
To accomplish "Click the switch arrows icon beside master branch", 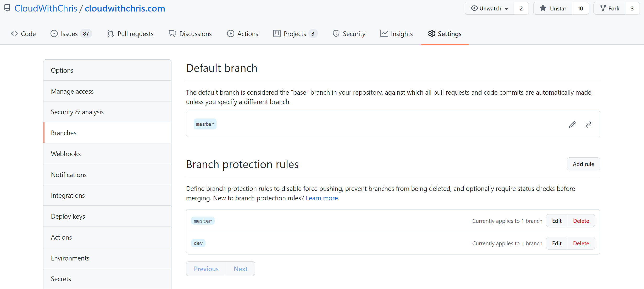I will 589,124.
